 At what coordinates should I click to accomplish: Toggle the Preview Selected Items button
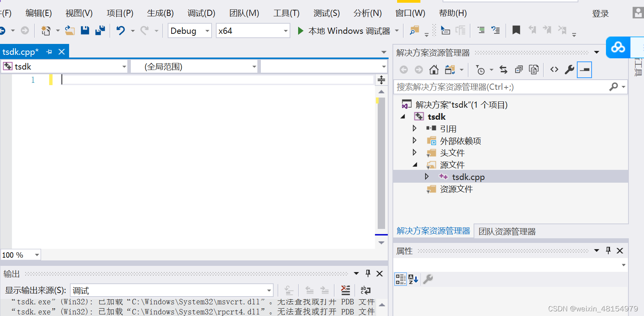tap(584, 70)
